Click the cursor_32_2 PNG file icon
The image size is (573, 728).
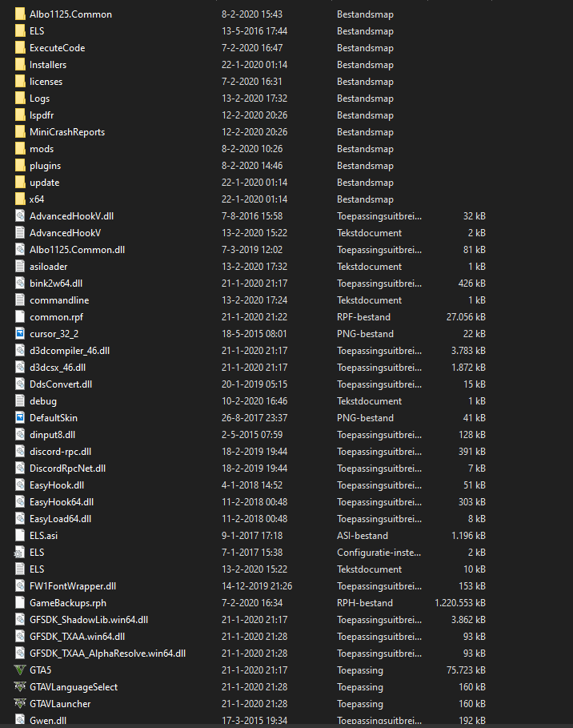click(x=20, y=334)
